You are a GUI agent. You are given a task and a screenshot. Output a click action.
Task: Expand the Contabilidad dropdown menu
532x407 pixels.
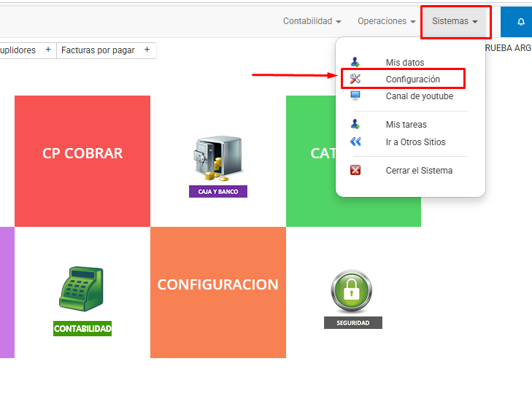[x=312, y=22]
